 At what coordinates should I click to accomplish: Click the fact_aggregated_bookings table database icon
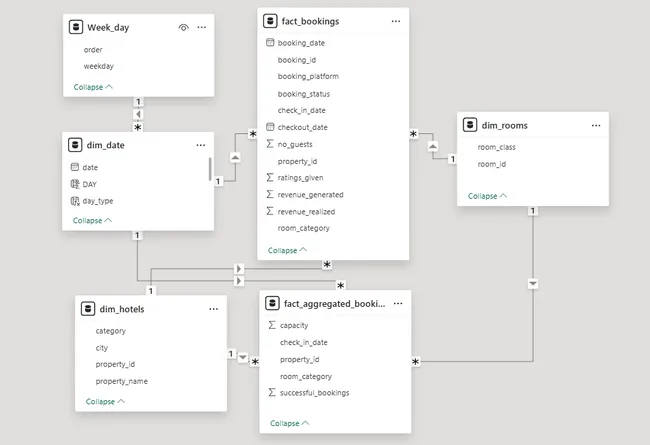tap(272, 304)
